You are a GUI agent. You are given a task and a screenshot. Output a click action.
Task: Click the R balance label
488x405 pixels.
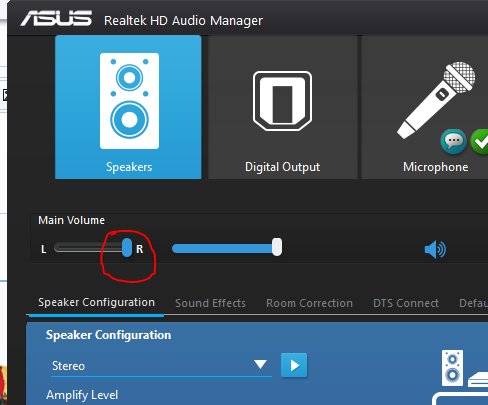140,249
